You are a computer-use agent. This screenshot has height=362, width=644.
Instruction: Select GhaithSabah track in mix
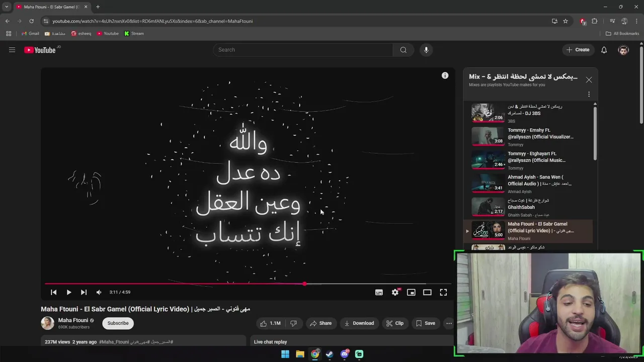[x=528, y=207]
